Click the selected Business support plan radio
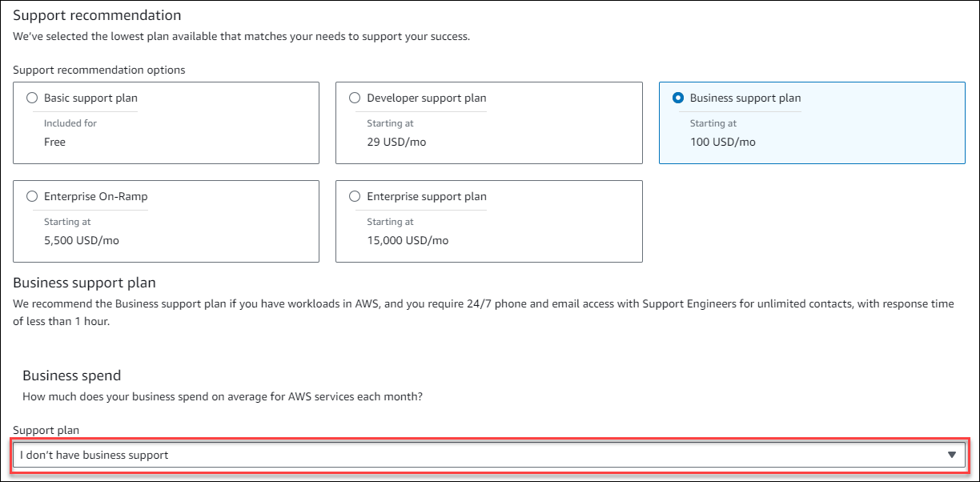Image resolution: width=980 pixels, height=482 pixels. pos(678,98)
